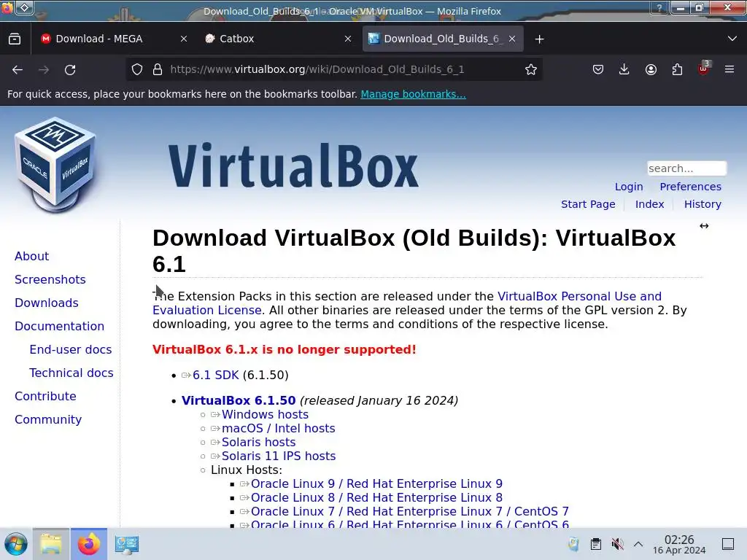
Task: Open the Preferences link
Action: (690, 187)
